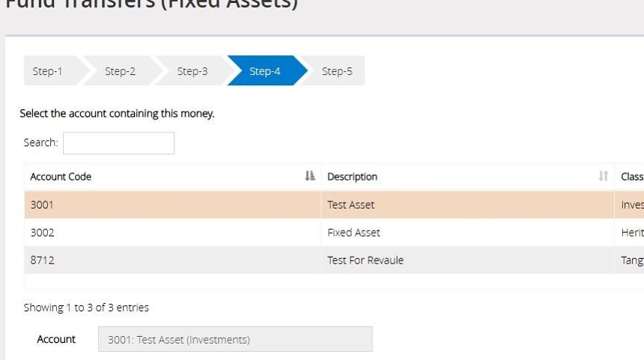Screen dimensions: 644x360
Task: Select the Fixed Asset description cell
Action: pos(353,233)
